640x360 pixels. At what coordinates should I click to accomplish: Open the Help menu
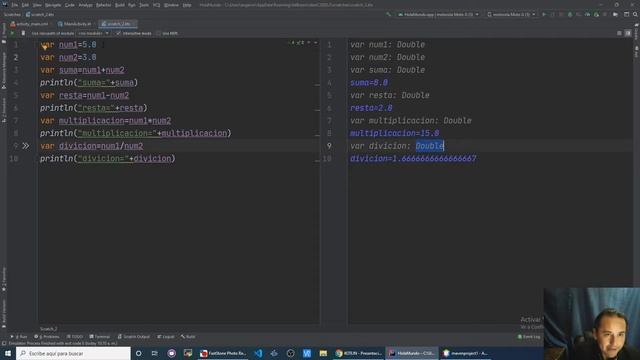click(187, 5)
